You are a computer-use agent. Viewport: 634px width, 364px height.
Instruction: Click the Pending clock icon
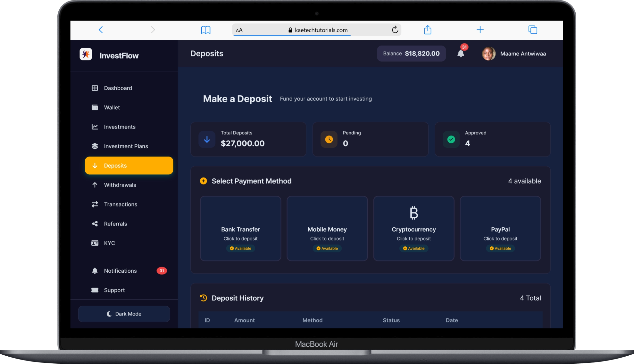(329, 139)
